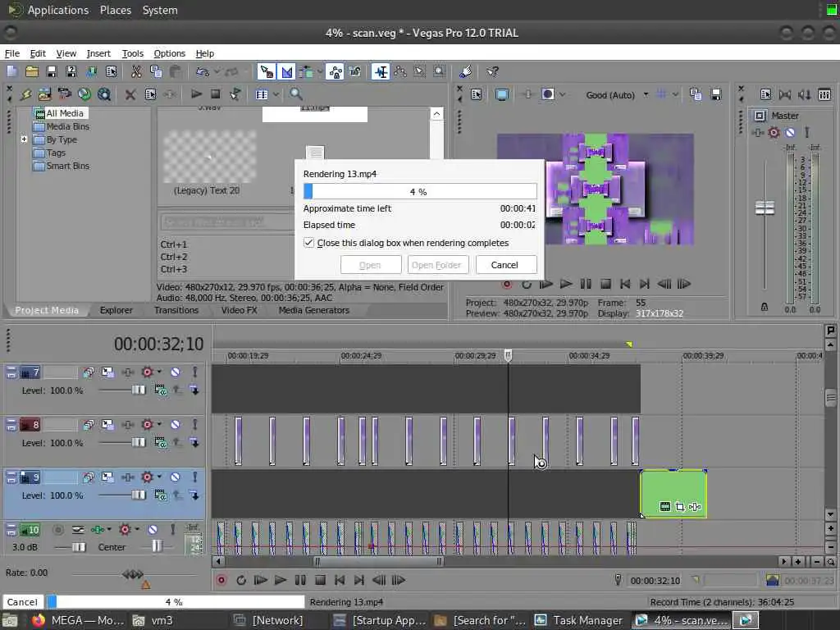840x630 pixels.
Task: Select the (Legacy) Text 20 thumbnail
Action: pyautogui.click(x=209, y=157)
